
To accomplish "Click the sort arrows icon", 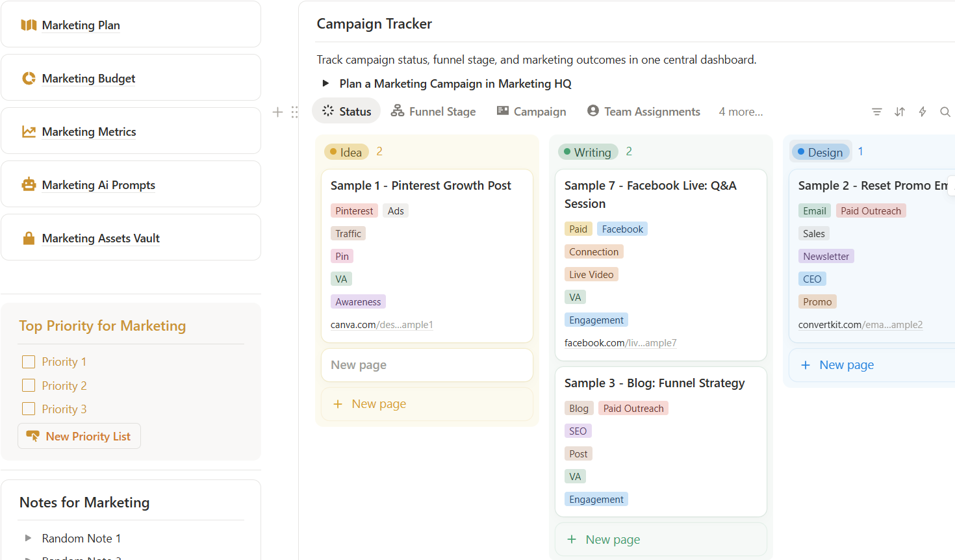I will point(899,112).
